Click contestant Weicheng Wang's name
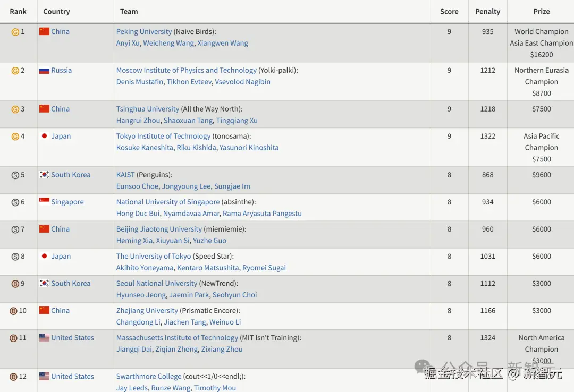 168,43
